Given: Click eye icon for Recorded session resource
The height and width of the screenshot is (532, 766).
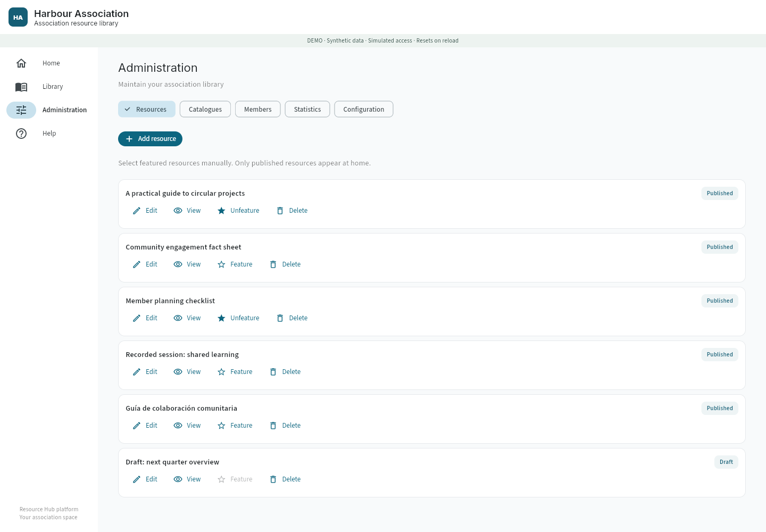Looking at the screenshot, I should [178, 372].
